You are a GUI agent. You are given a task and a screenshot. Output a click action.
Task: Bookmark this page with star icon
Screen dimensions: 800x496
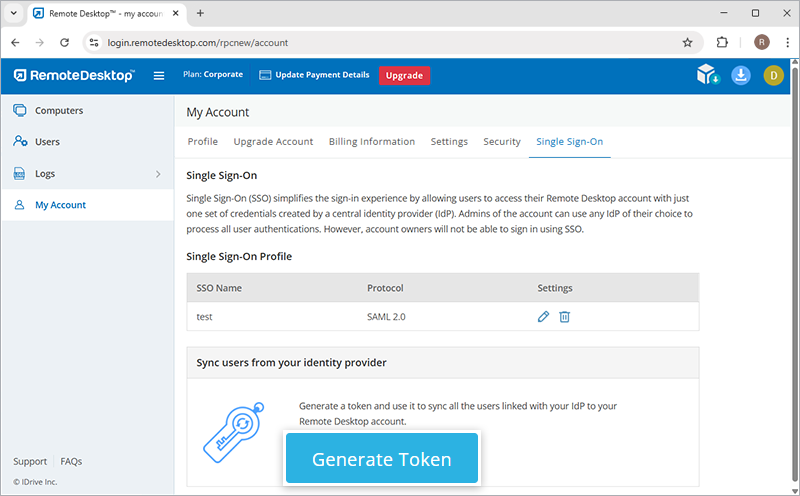[687, 43]
